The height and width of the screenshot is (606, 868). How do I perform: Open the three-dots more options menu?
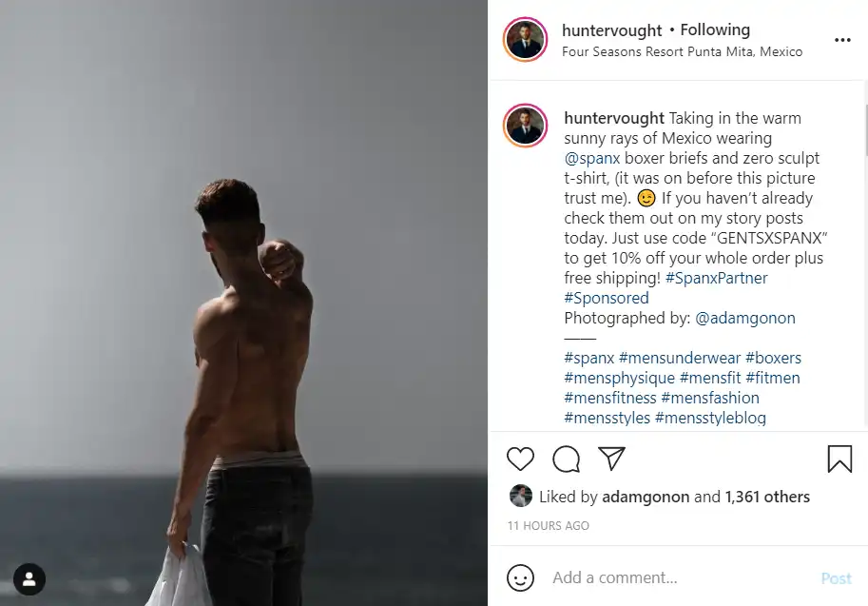(842, 40)
